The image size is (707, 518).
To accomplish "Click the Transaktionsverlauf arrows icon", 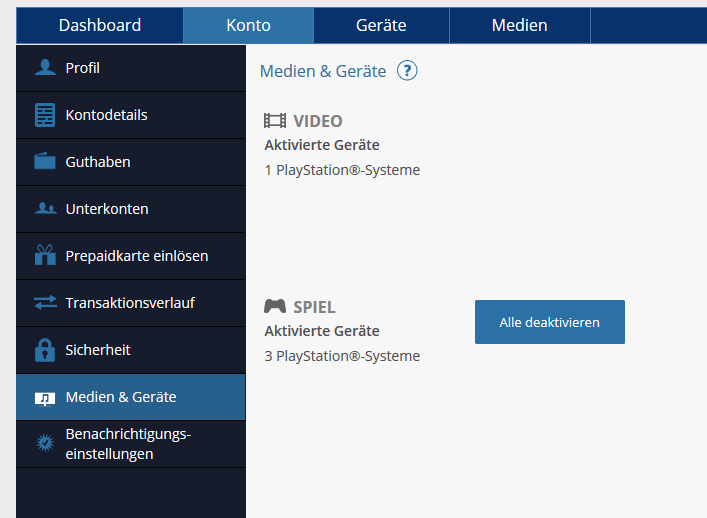I will (46, 302).
